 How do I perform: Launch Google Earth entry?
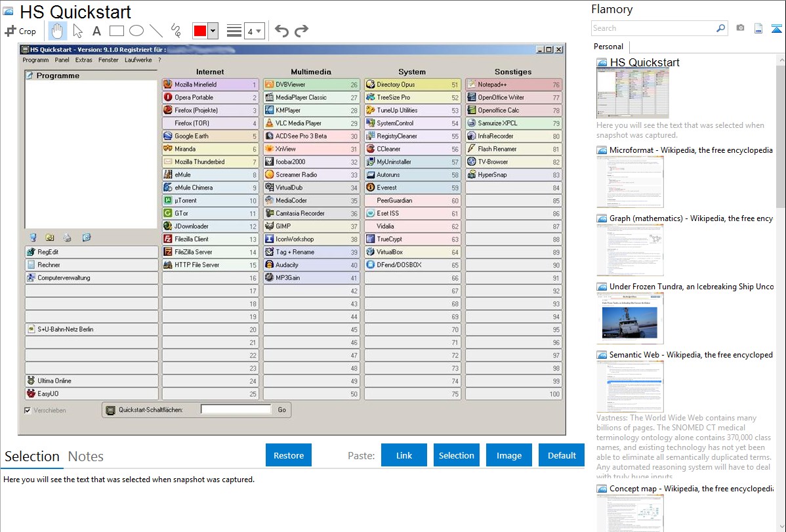pos(211,136)
